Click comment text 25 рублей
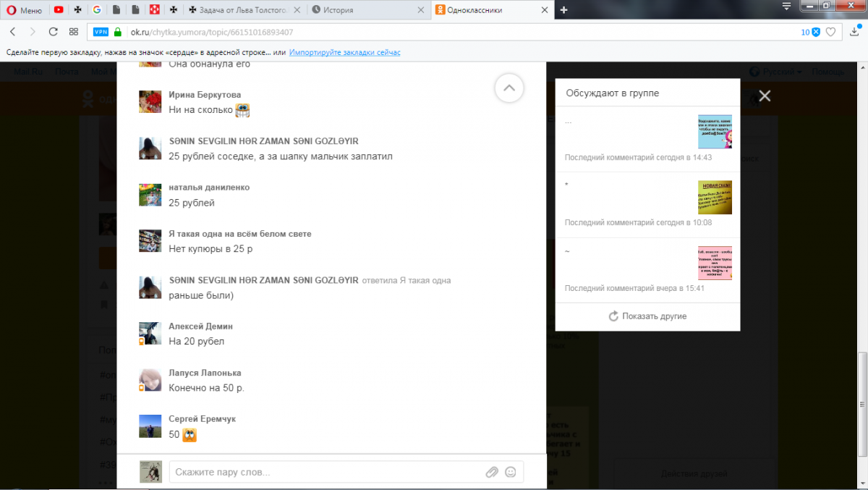 pyautogui.click(x=192, y=203)
